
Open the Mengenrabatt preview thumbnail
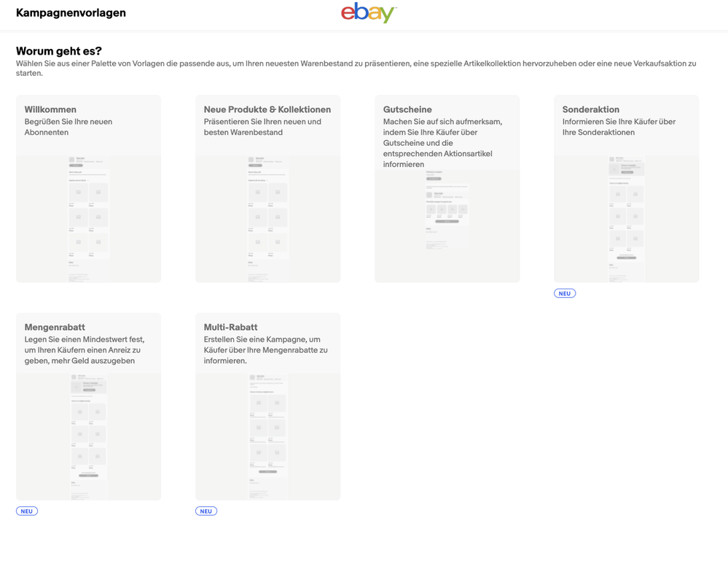[88, 436]
